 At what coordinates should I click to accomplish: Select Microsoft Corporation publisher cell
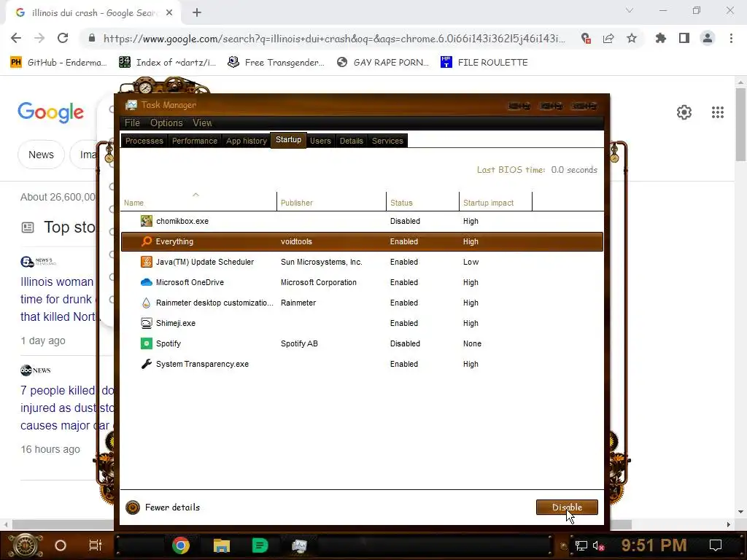point(319,282)
